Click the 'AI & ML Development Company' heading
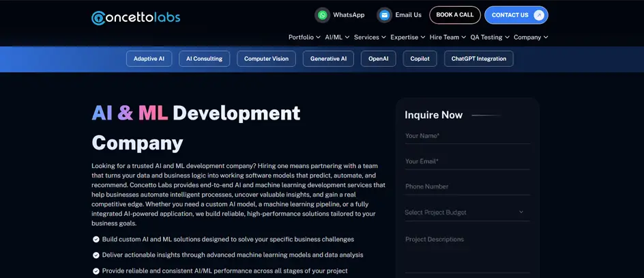 point(196,128)
